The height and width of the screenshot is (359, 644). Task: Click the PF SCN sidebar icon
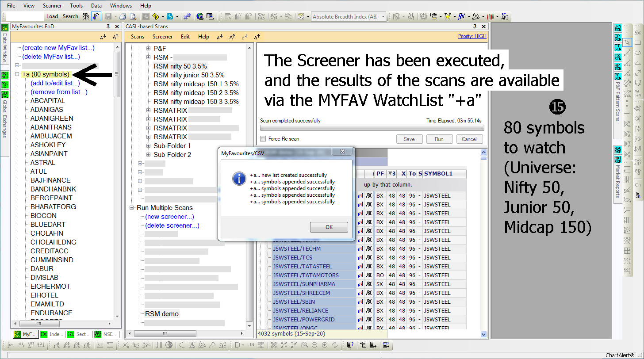coord(618,76)
